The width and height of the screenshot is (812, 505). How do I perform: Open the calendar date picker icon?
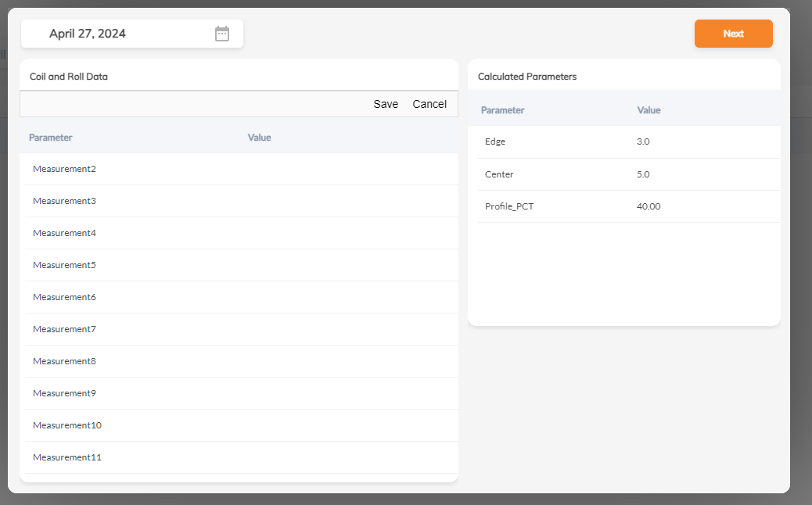[x=221, y=33]
